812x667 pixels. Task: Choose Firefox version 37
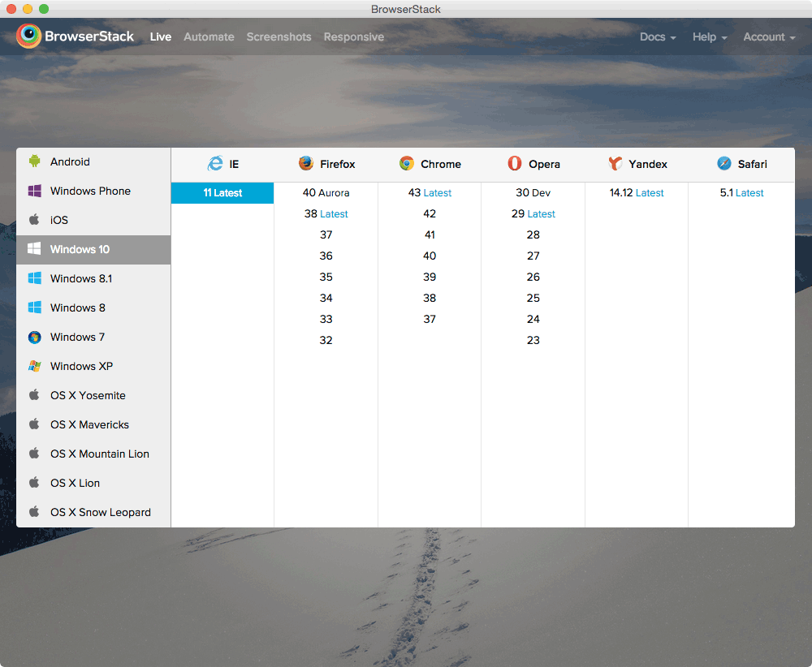pyautogui.click(x=326, y=235)
